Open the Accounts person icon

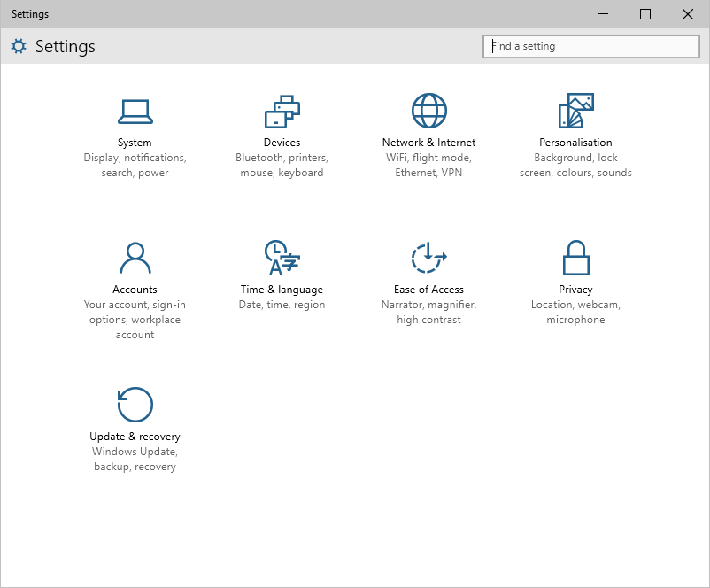click(x=135, y=259)
